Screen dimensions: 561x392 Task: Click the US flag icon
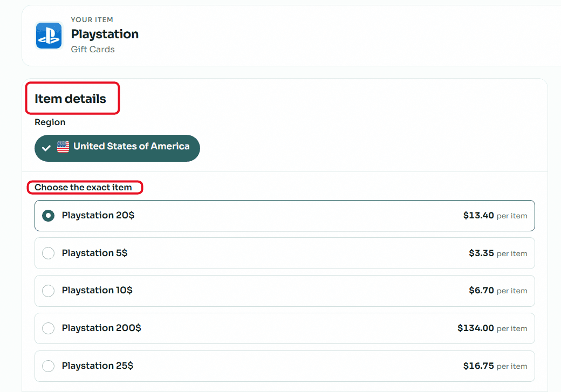pos(63,147)
